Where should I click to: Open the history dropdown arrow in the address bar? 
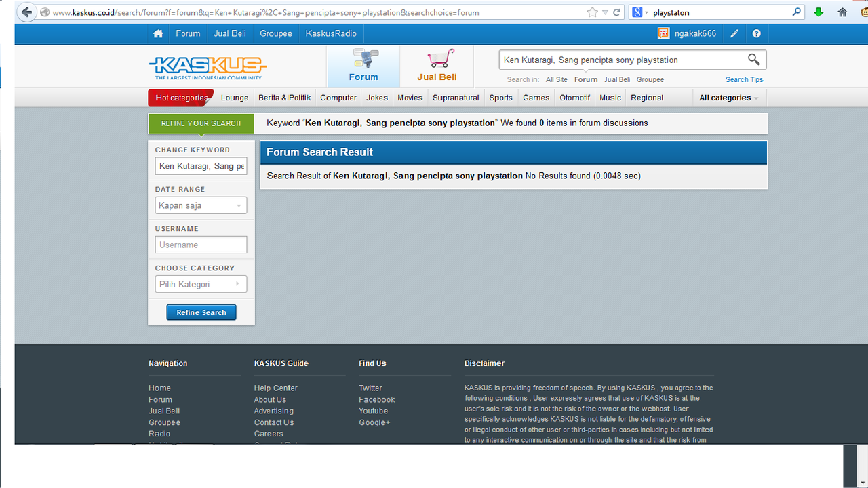coord(606,12)
